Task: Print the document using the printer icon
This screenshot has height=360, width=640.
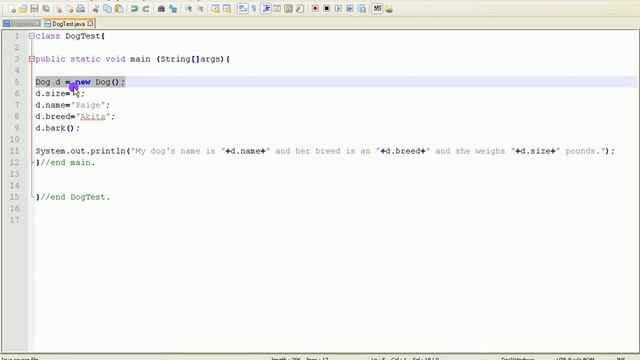Action: tap(81, 9)
